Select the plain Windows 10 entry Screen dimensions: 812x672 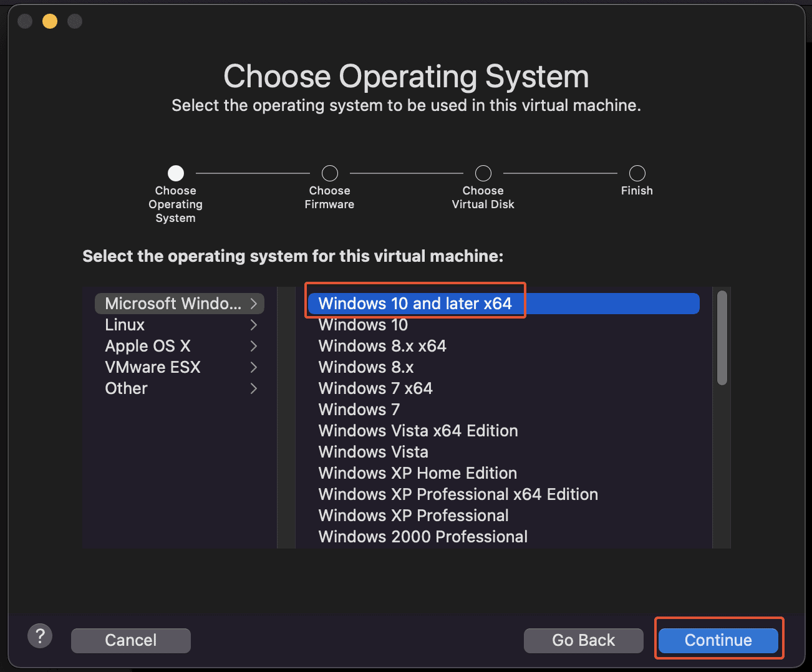[x=504, y=325]
